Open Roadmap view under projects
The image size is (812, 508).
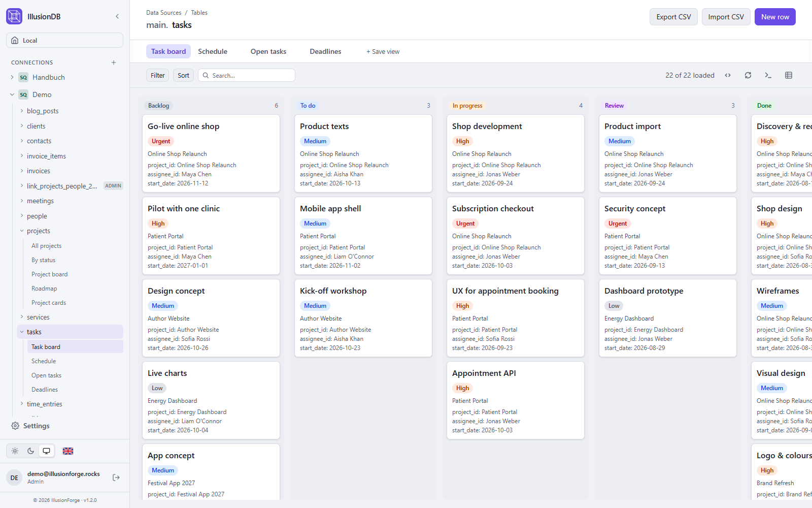coord(44,289)
